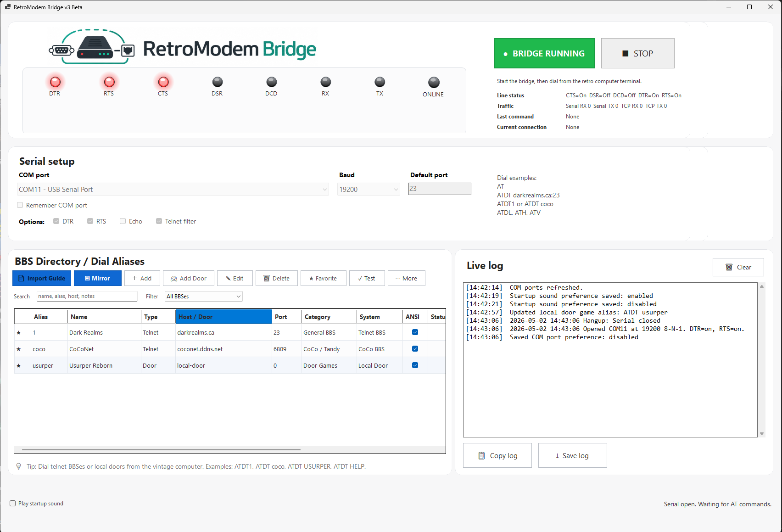Click favorite star for Usurper Reborn row
The height and width of the screenshot is (532, 782).
[x=19, y=365]
